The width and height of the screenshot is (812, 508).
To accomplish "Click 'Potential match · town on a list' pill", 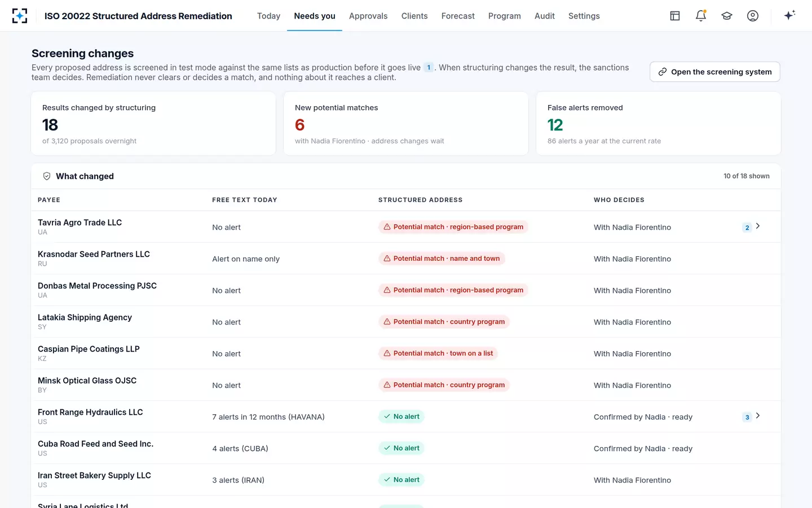I will click(x=438, y=353).
